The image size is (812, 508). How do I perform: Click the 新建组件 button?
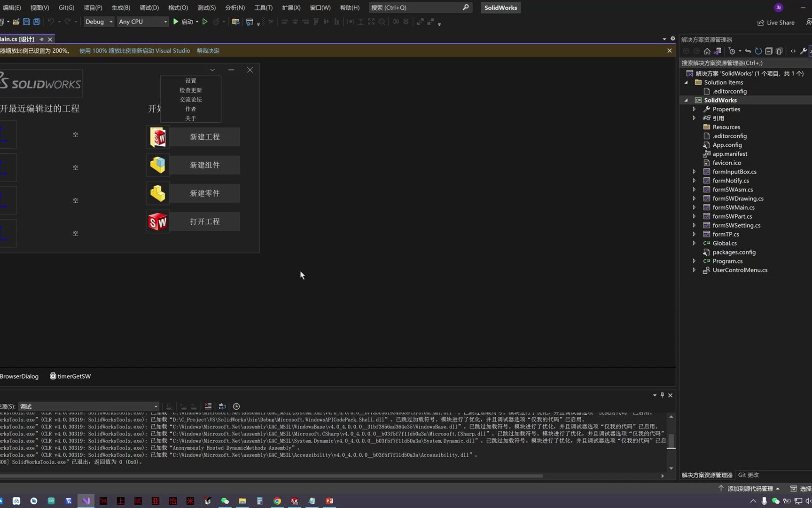(x=205, y=165)
